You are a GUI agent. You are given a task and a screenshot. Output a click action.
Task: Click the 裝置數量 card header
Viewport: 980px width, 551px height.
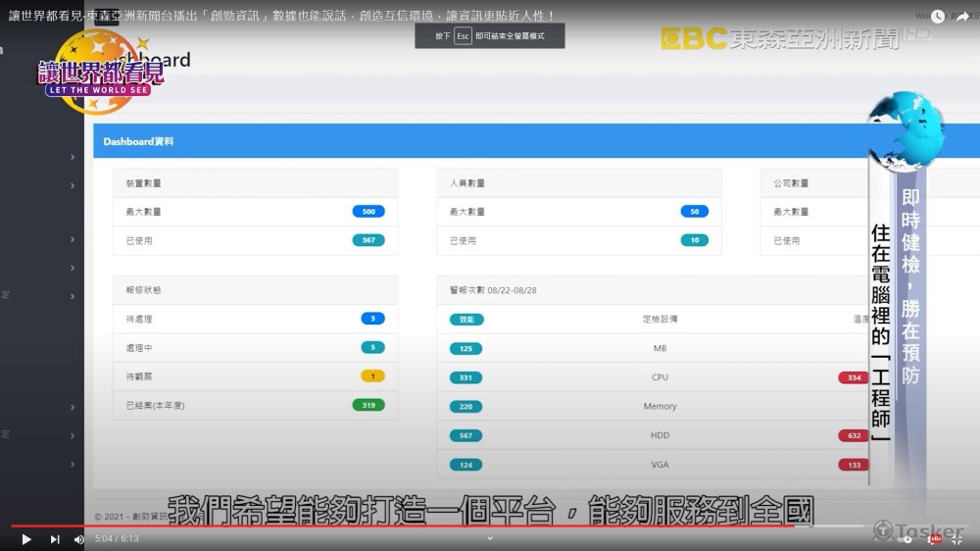point(256,183)
